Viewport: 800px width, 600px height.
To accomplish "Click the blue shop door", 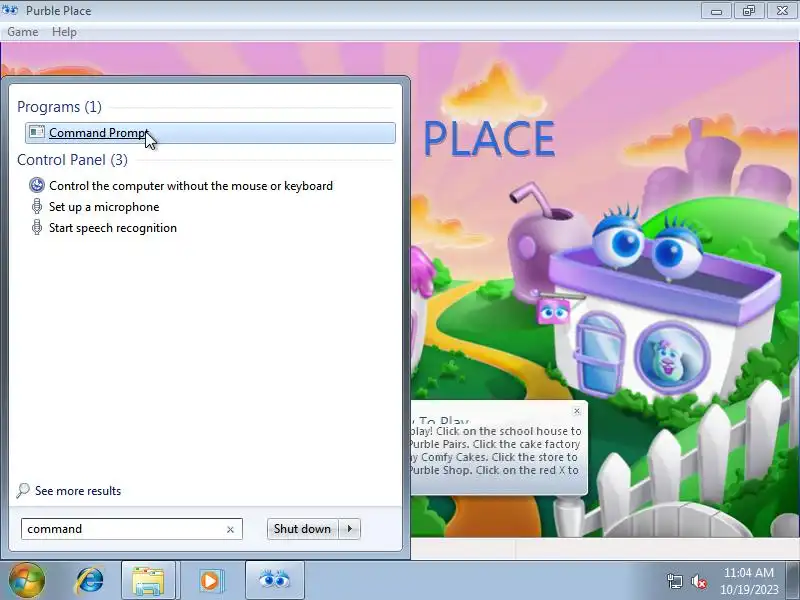I will pos(600,353).
